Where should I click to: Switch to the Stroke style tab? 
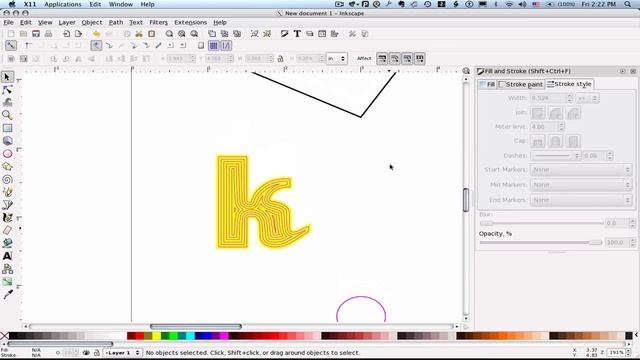pos(569,84)
